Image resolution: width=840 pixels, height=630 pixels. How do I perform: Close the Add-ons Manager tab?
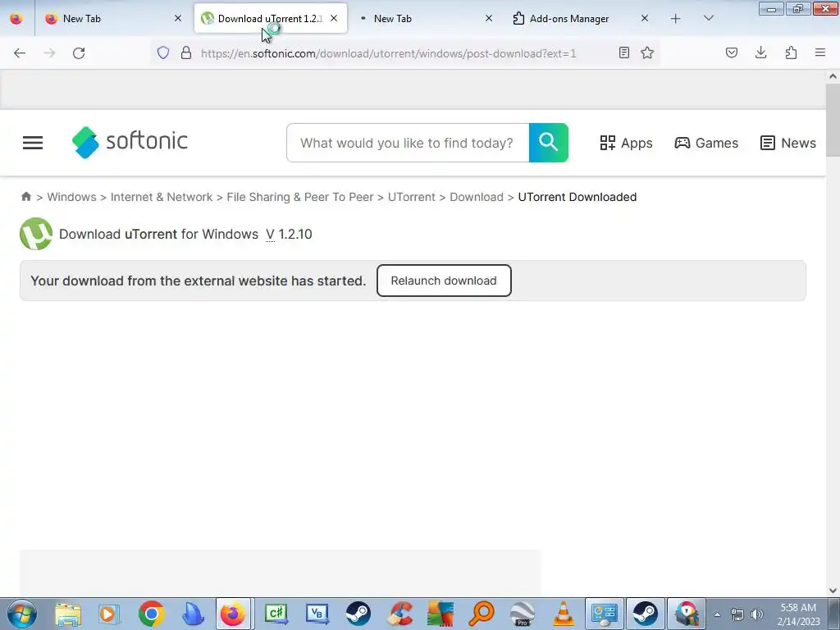tap(645, 19)
